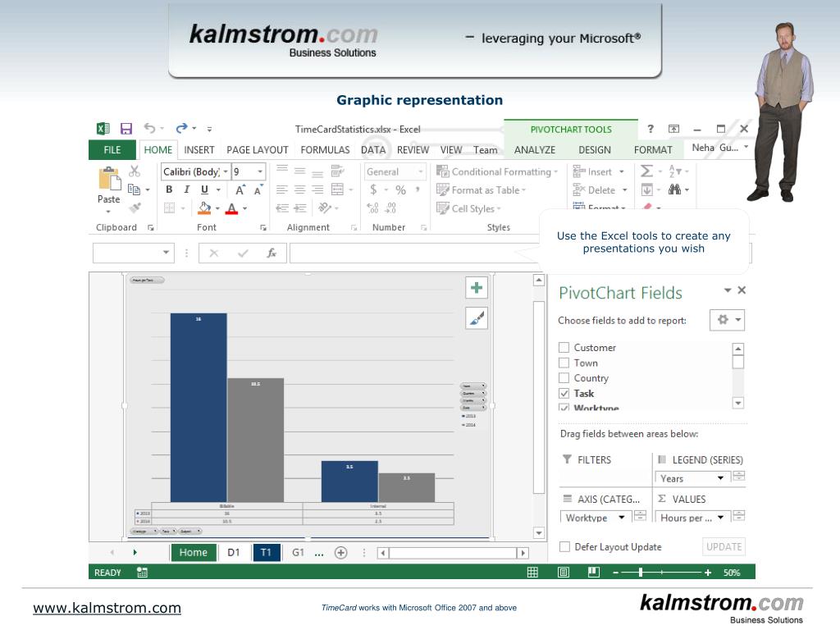Open the FILE tab
Screen dimensions: 840x630
(x=112, y=150)
